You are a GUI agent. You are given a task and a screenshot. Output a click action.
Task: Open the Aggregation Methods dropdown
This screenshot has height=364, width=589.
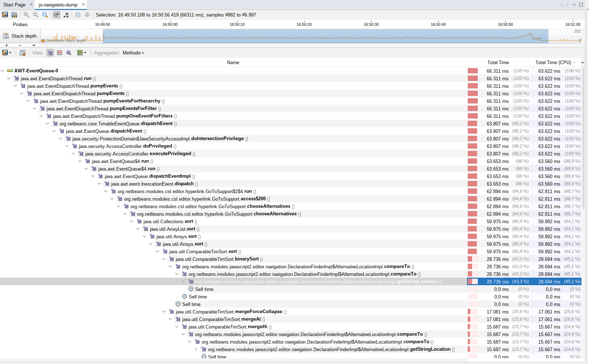tap(133, 53)
